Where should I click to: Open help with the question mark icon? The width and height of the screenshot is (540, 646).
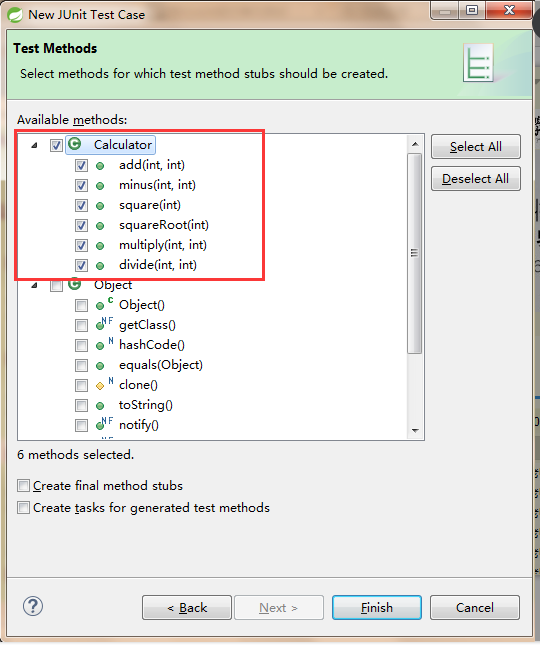pyautogui.click(x=33, y=606)
